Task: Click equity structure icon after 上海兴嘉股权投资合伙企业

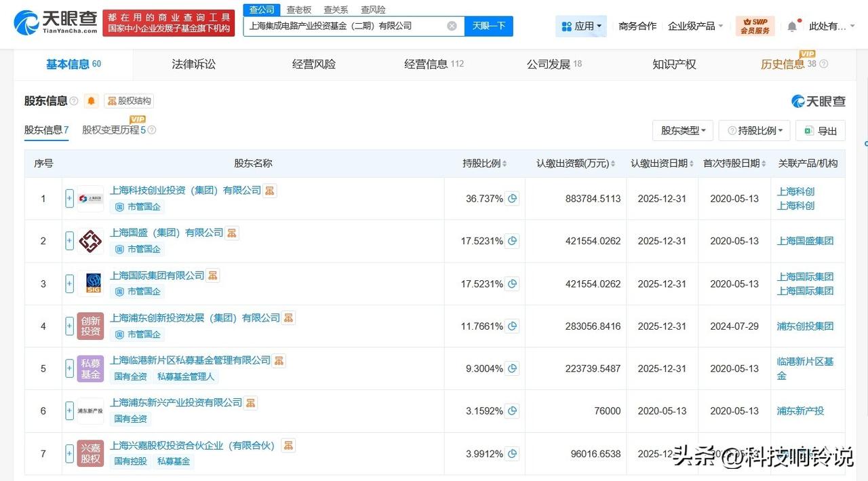Action: point(289,446)
